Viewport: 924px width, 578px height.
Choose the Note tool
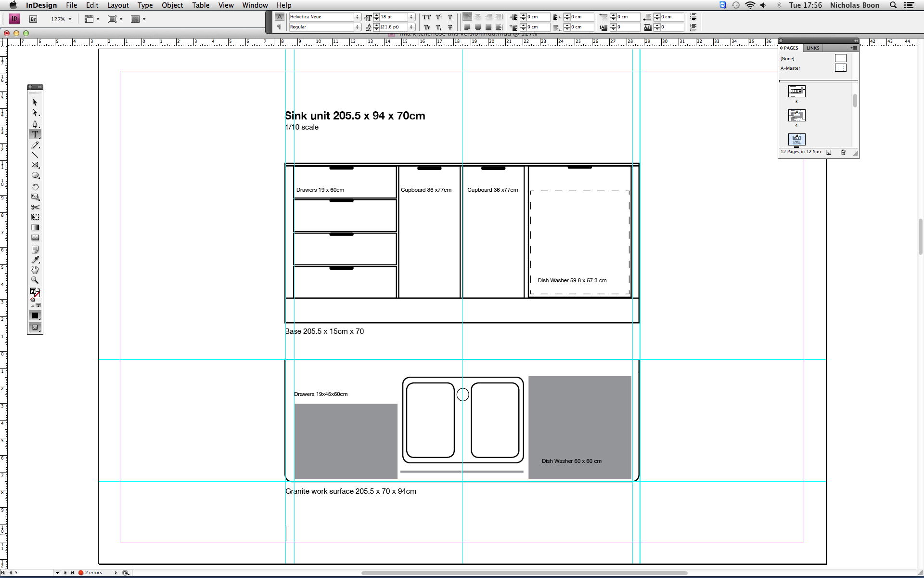click(35, 250)
